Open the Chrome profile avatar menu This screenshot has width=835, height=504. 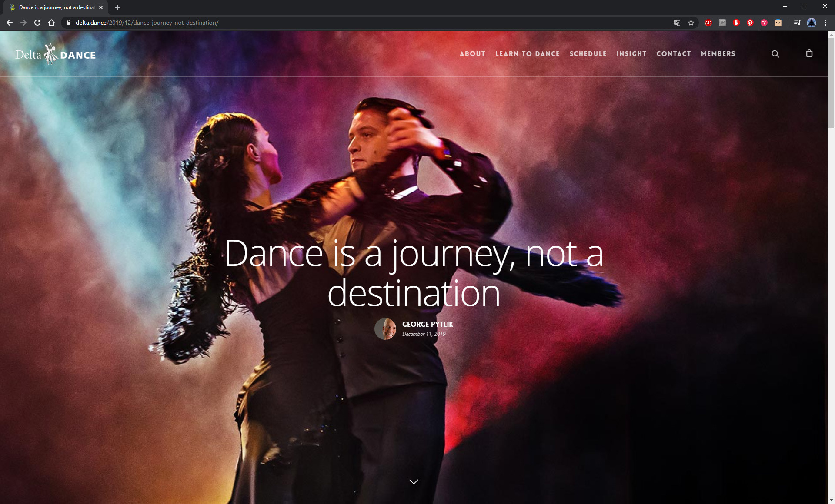tap(812, 23)
